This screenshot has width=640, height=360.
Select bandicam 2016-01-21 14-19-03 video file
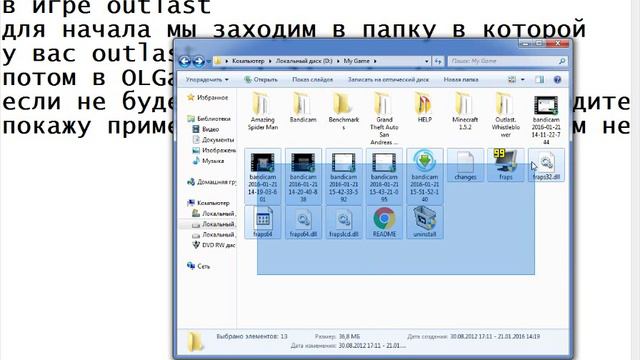point(262,176)
